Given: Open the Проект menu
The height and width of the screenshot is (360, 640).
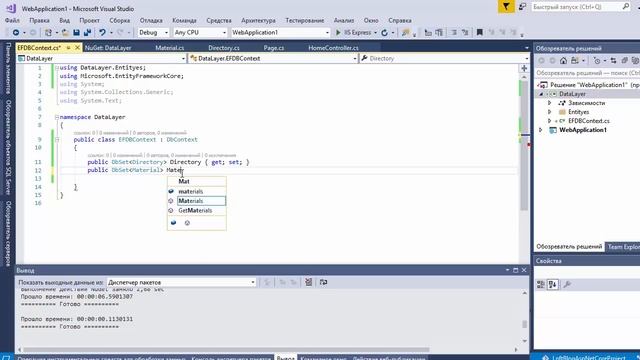Looking at the screenshot, I should [x=89, y=20].
